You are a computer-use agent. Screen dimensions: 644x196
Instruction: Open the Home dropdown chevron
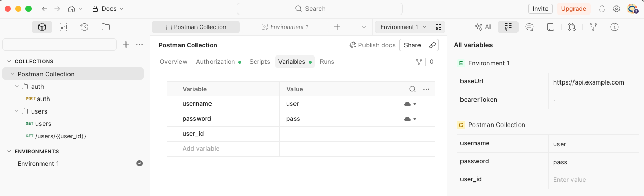(81, 9)
